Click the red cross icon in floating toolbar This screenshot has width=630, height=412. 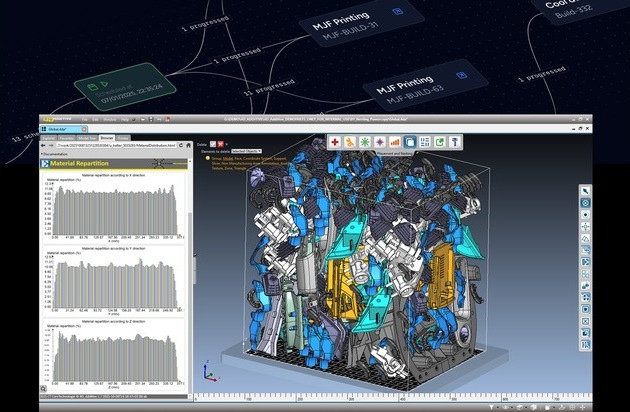click(x=335, y=142)
